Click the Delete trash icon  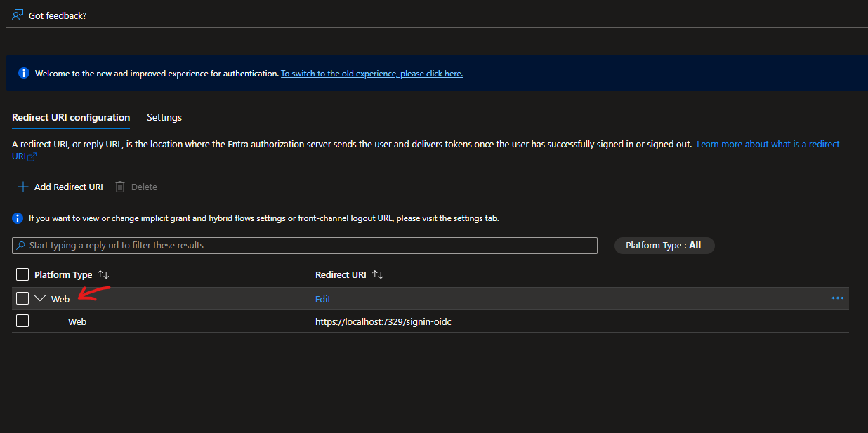[x=119, y=187]
